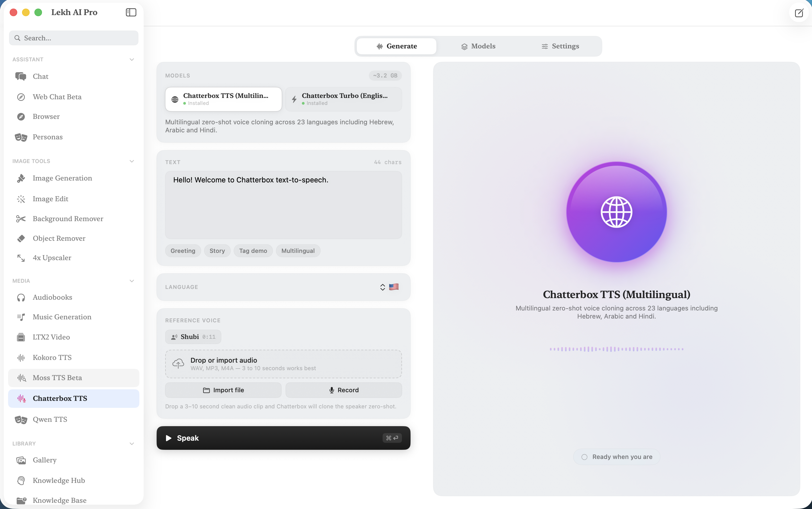Click the large purple globe orb
Image resolution: width=812 pixels, height=509 pixels.
[616, 212]
